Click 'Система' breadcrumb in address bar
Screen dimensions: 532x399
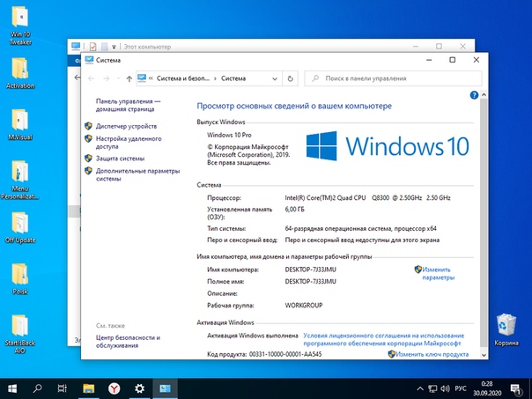click(x=233, y=78)
